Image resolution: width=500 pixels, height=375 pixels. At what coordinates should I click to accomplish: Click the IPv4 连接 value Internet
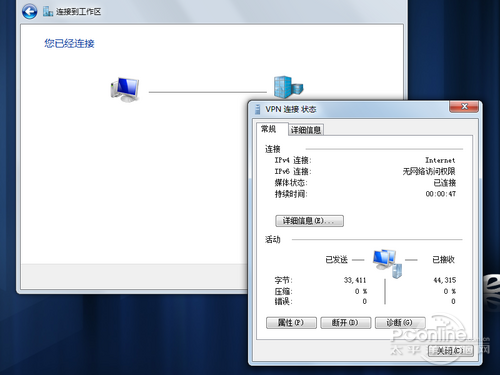click(x=440, y=160)
